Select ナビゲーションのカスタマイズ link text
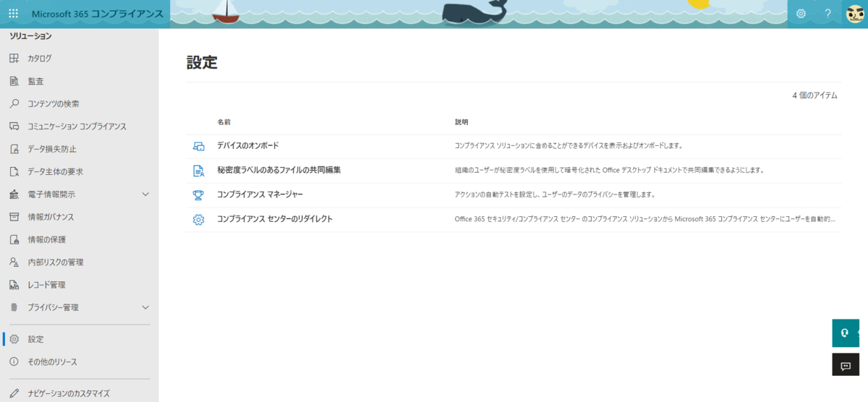Viewport: 868px width, 402px height. click(69, 393)
